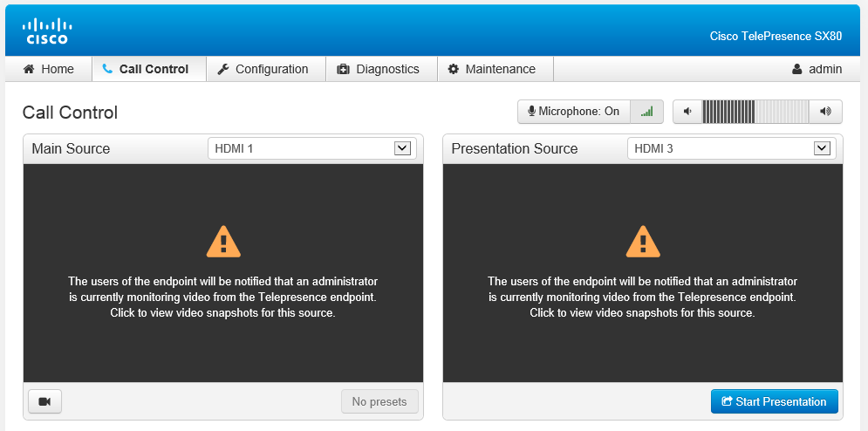The height and width of the screenshot is (431, 868).
Task: Select the Call Control tab
Action: 146,69
